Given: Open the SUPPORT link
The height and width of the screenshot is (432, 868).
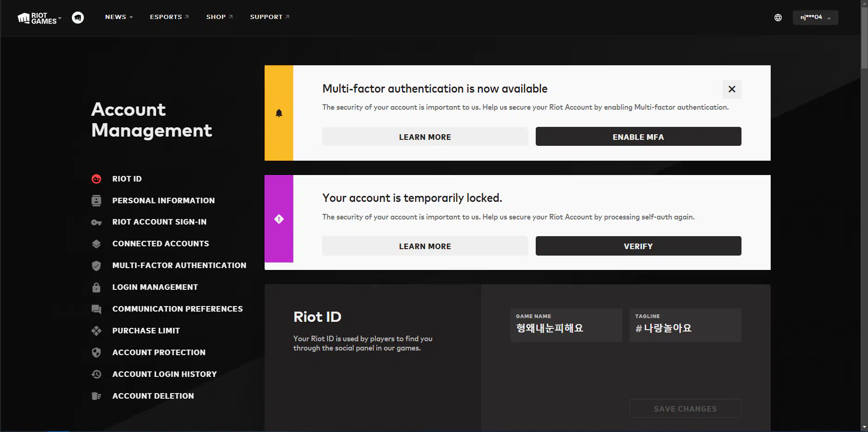Looking at the screenshot, I should click(x=270, y=17).
